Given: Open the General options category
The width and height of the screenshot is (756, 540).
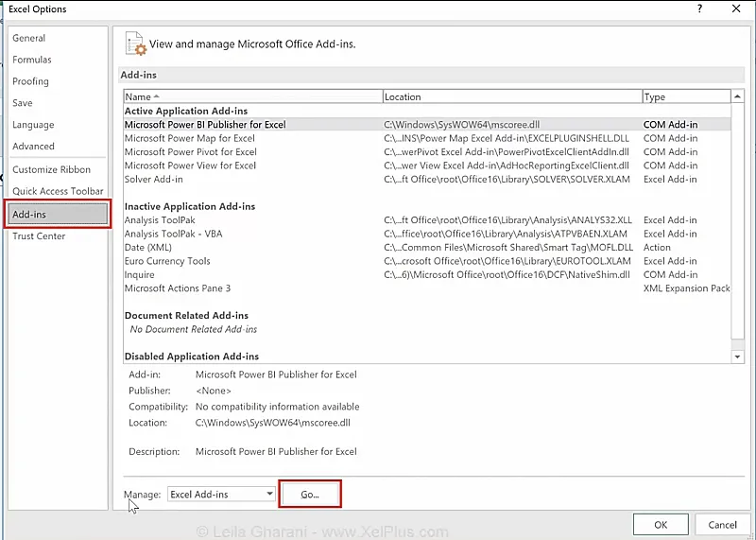Looking at the screenshot, I should coord(29,38).
